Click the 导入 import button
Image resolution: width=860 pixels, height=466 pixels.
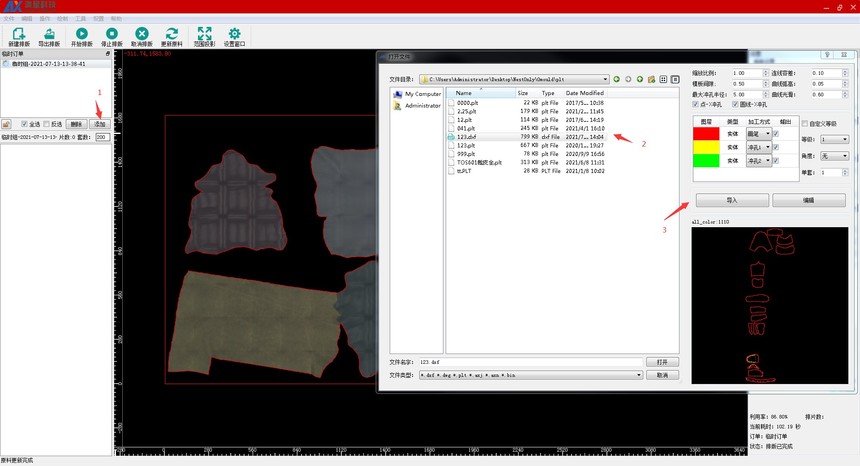tap(732, 201)
